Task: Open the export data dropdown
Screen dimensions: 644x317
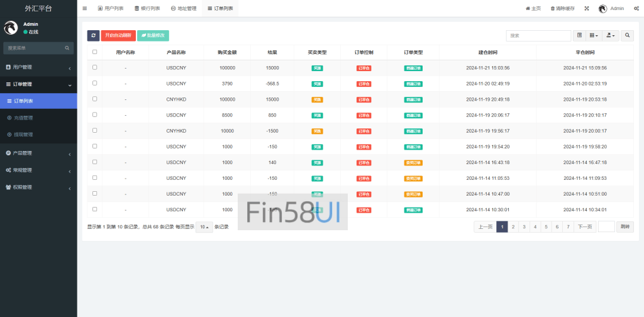Action: pyautogui.click(x=611, y=36)
